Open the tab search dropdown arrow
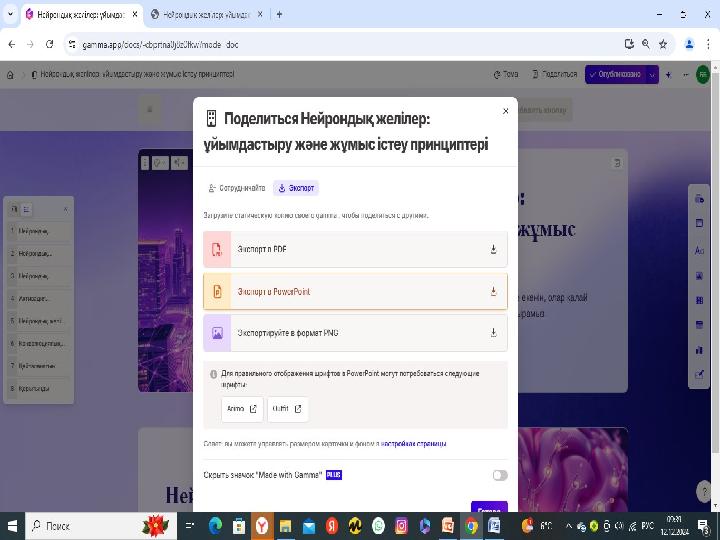This screenshot has width=720, height=540. 10,15
